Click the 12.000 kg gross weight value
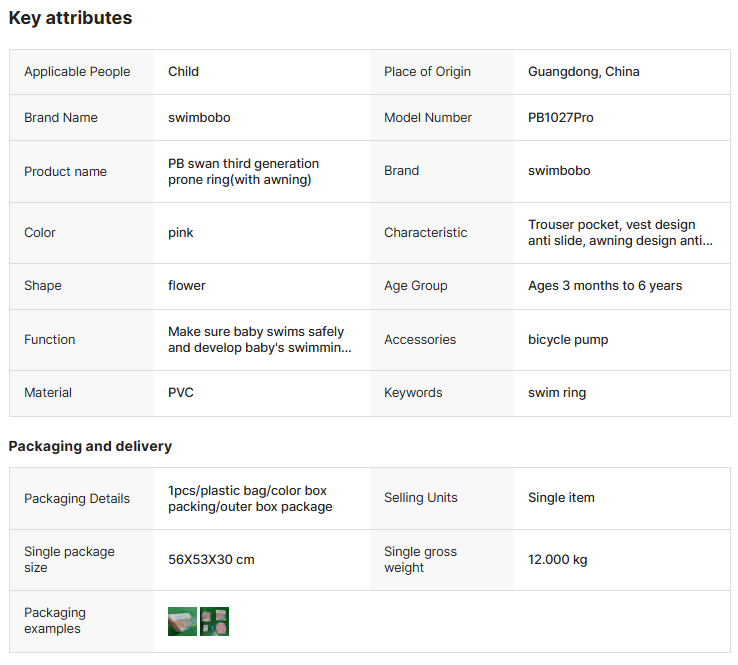The width and height of the screenshot is (738, 665). [x=557, y=560]
